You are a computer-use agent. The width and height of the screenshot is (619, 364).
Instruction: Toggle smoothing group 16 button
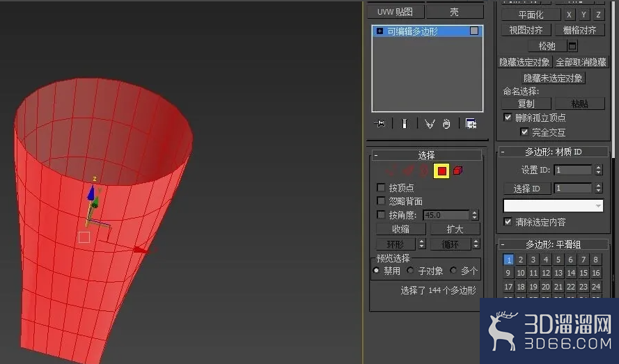pyautogui.click(x=596, y=273)
